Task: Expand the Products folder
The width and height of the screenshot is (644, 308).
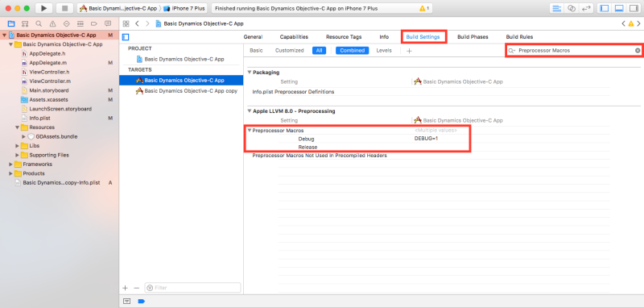Action: 10,173
